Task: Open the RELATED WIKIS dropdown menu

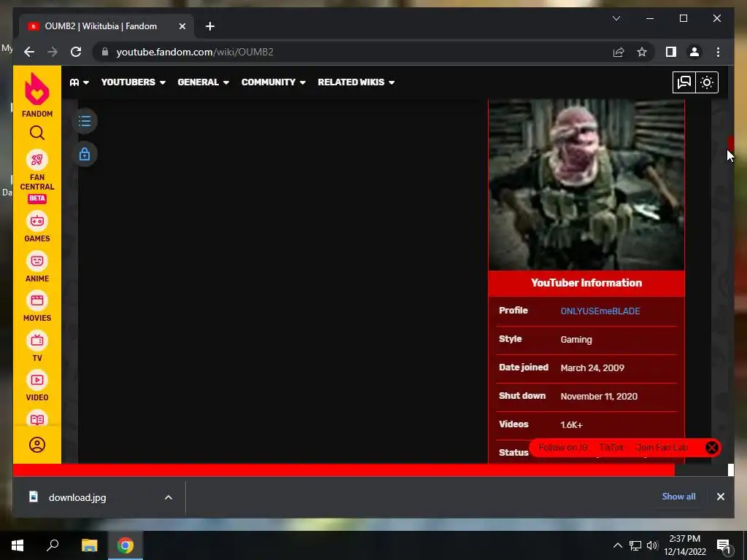Action: click(x=356, y=82)
